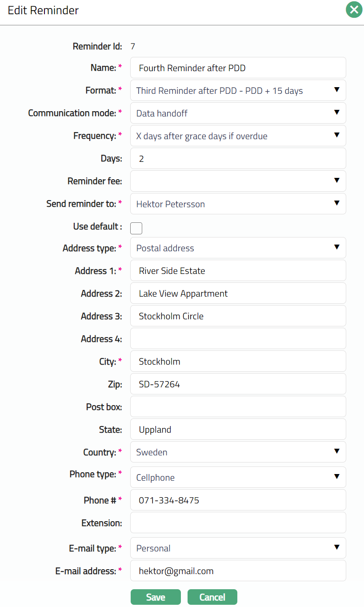Viewport: 364px width, 607px height.
Task: Click the Address 1 field
Action: 238,271
